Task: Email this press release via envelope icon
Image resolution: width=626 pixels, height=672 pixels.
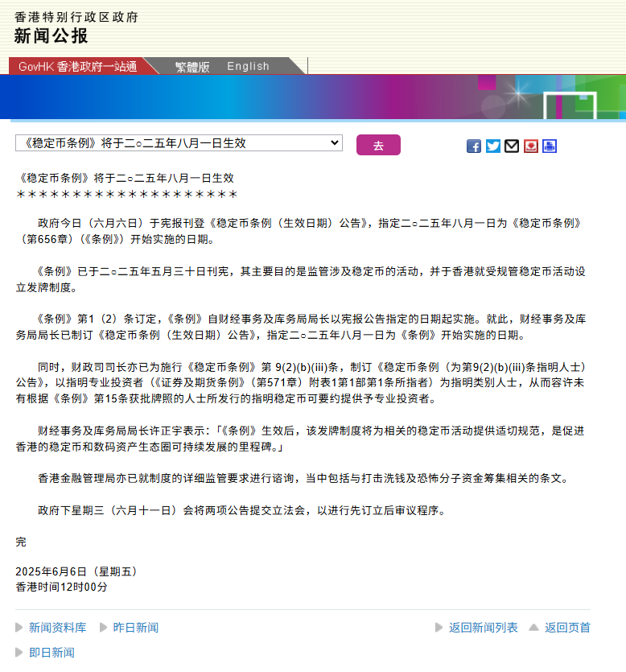Action: [x=512, y=146]
